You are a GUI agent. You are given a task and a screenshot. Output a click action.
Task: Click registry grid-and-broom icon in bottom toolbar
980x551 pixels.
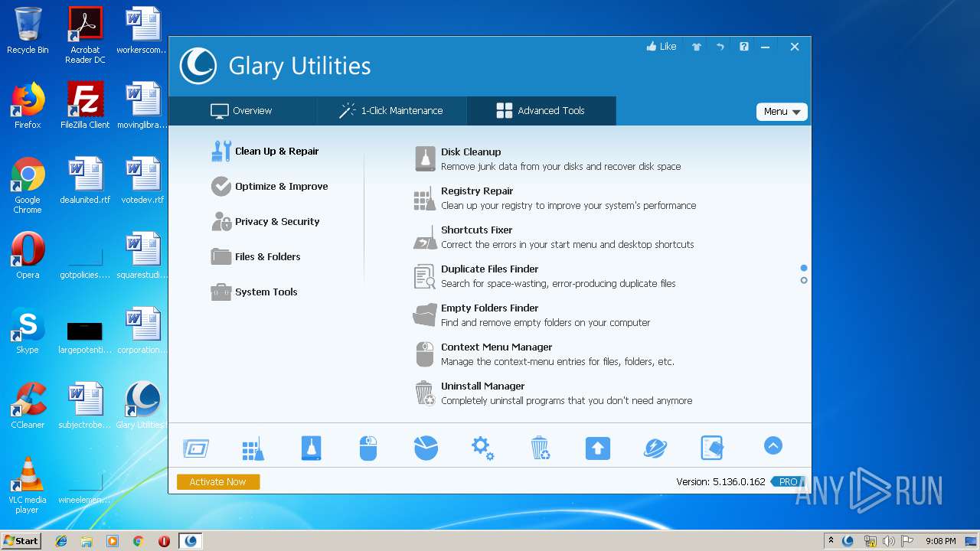point(253,448)
